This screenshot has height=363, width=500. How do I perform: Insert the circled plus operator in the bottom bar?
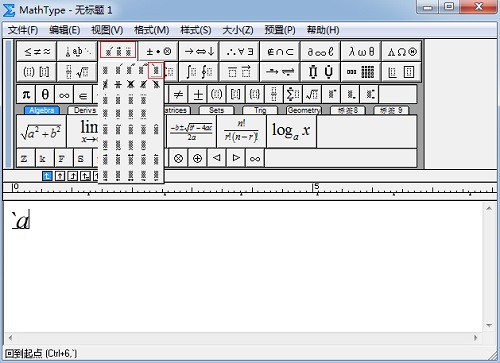click(198, 158)
